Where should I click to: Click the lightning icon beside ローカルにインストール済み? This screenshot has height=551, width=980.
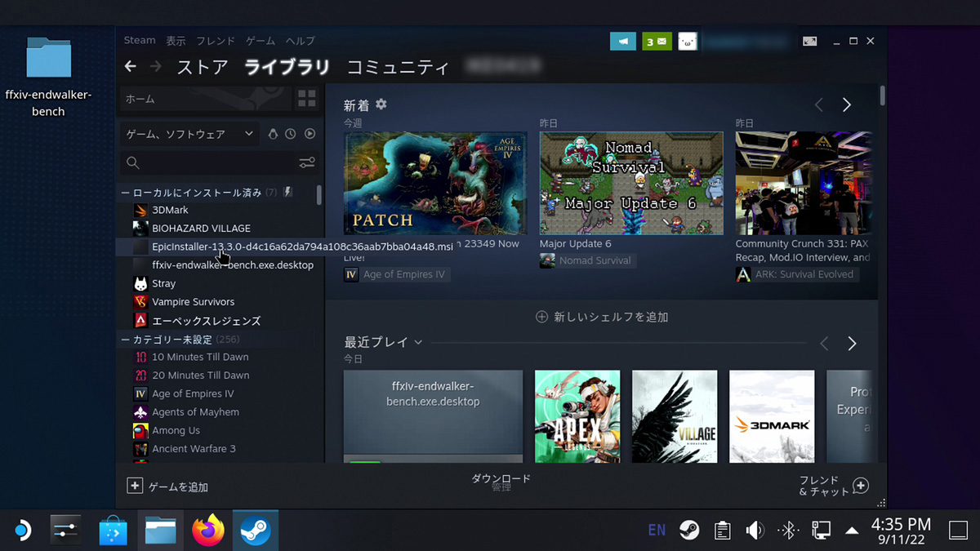coord(288,193)
